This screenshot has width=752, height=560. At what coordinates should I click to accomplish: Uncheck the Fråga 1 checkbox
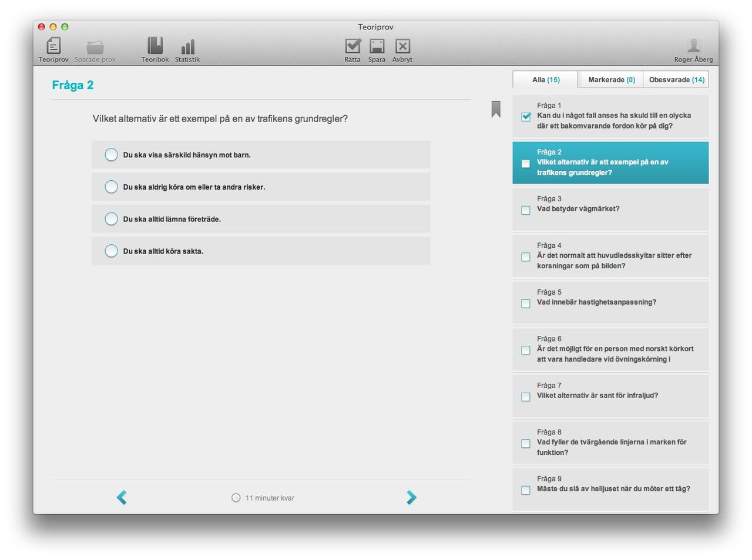[x=526, y=117]
